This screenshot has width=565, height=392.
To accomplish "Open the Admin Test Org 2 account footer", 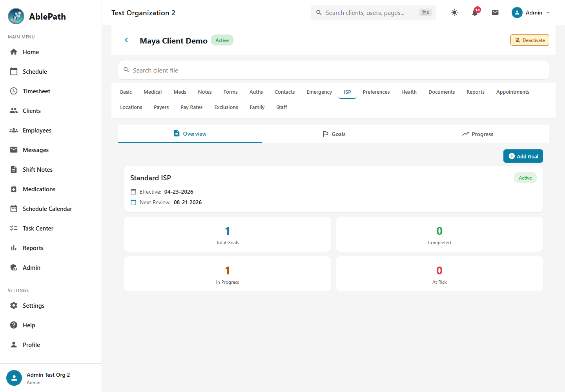I will 51,378.
